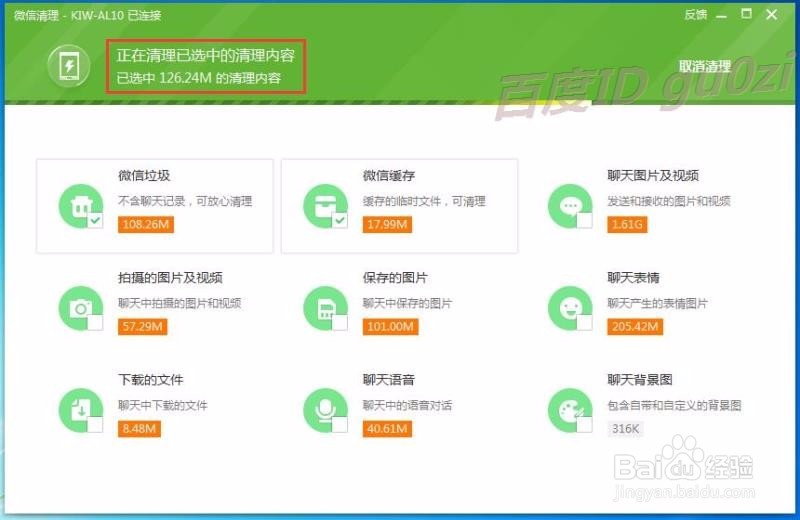
Task: Click the 已选中 126.24M selected size text
Action: [198, 78]
